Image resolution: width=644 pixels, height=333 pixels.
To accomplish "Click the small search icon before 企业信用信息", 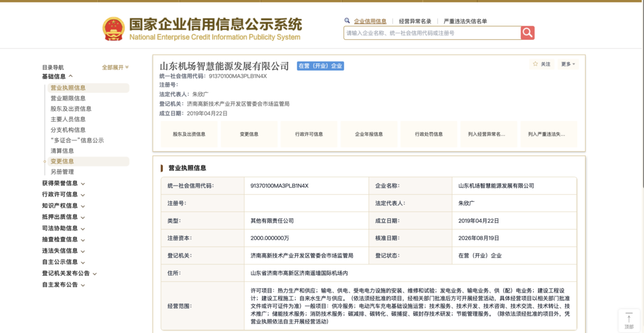I will (347, 20).
